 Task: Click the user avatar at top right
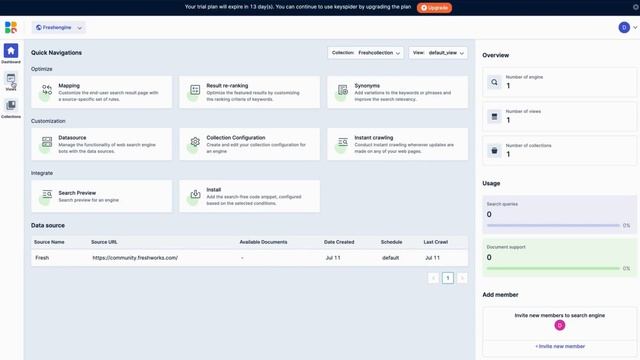point(624,27)
